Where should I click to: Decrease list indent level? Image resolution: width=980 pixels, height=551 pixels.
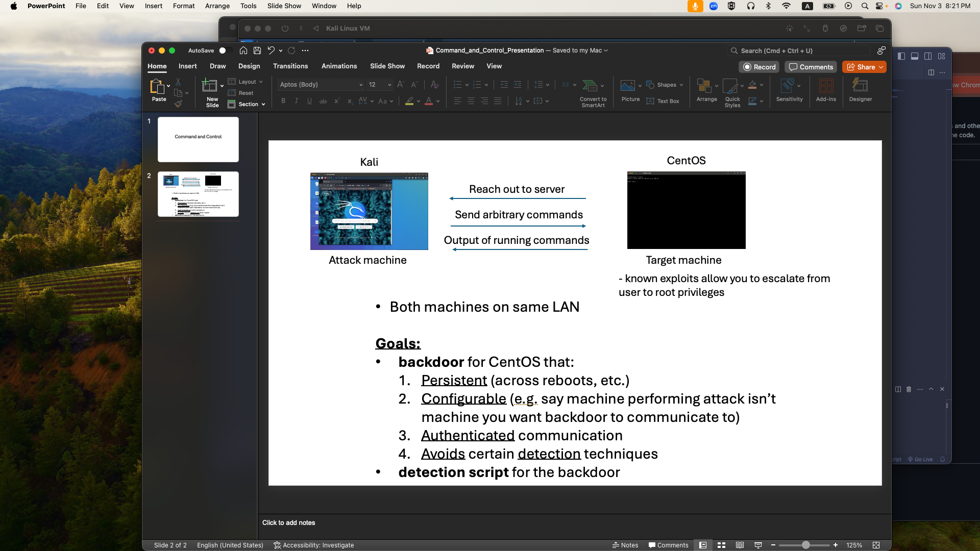tap(504, 85)
